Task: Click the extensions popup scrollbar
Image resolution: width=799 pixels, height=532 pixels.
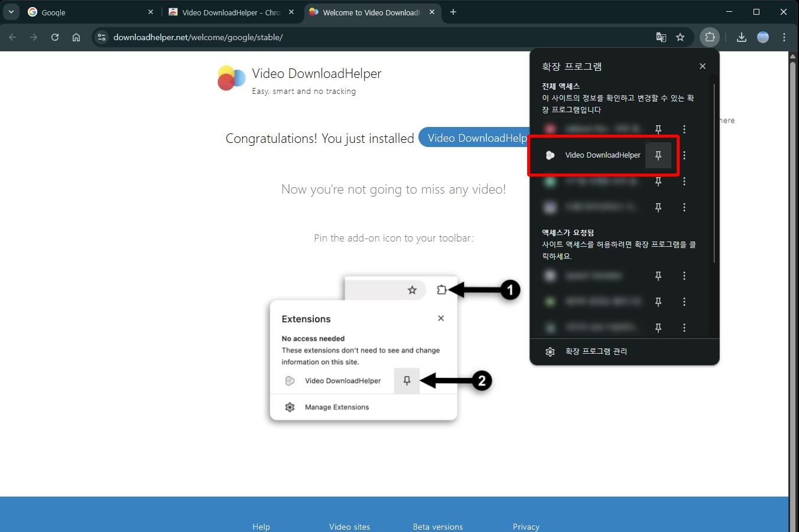Action: 714,172
